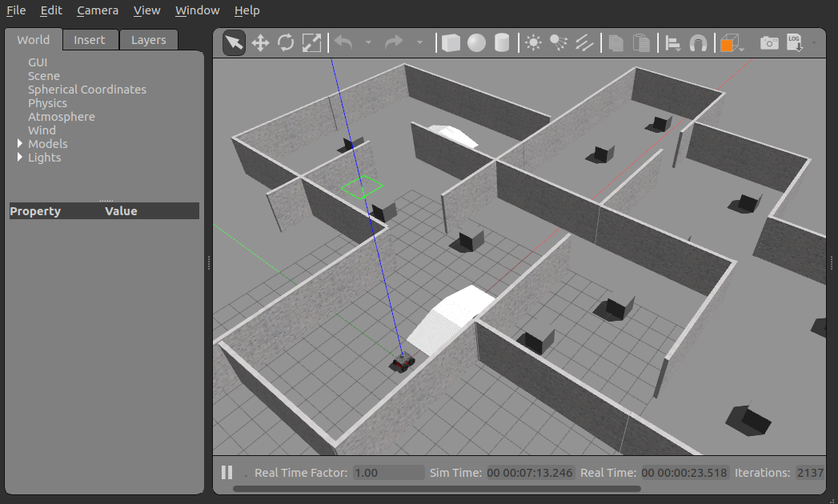Viewport: 838px width, 504px height.
Task: Switch to the Insert tab
Action: [90, 40]
